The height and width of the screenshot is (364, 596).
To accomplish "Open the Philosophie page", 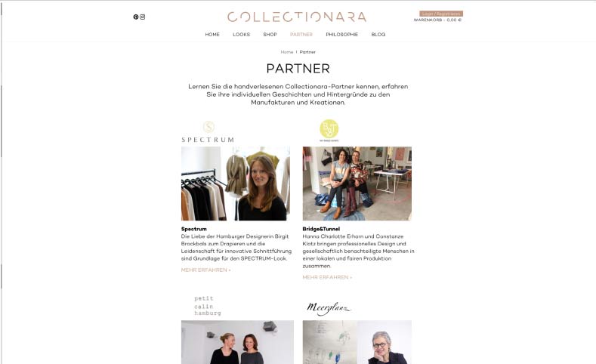I will [x=341, y=35].
